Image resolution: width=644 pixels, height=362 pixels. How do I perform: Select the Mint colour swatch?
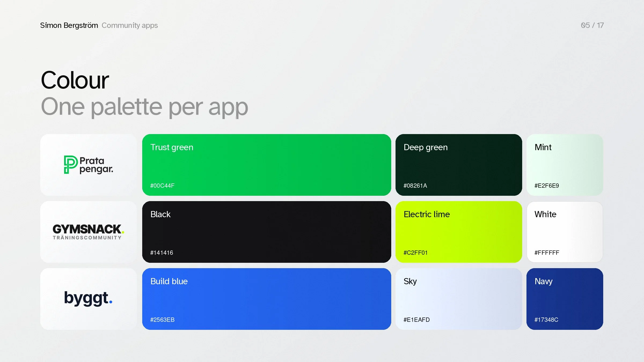[565, 165]
